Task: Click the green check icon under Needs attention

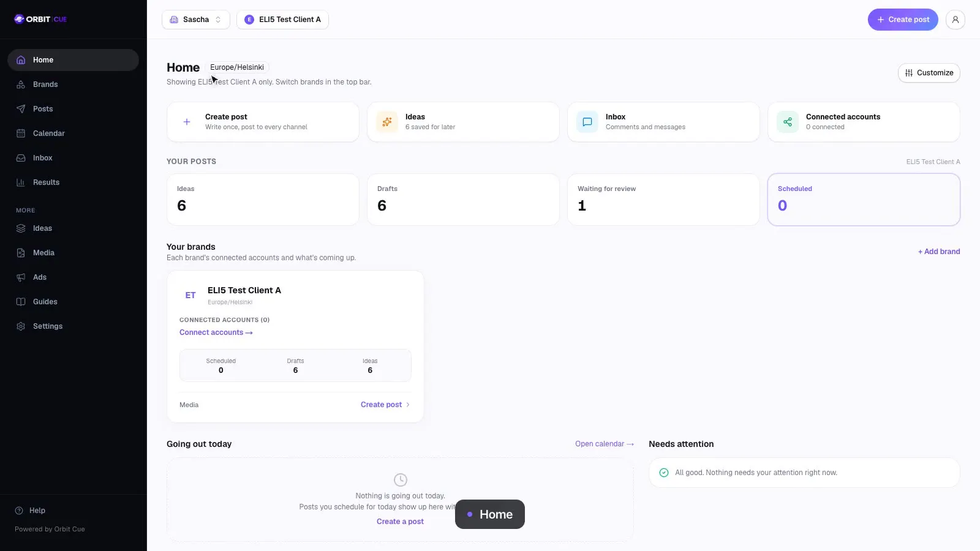Action: pyautogui.click(x=664, y=473)
